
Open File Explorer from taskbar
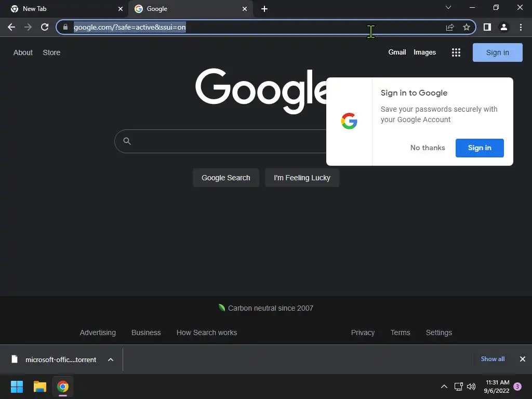[39, 387]
